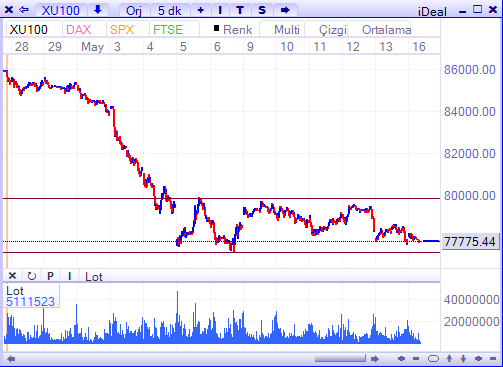Image resolution: width=503 pixels, height=367 pixels.
Task: Toggle the Renk color option
Action: point(233,30)
